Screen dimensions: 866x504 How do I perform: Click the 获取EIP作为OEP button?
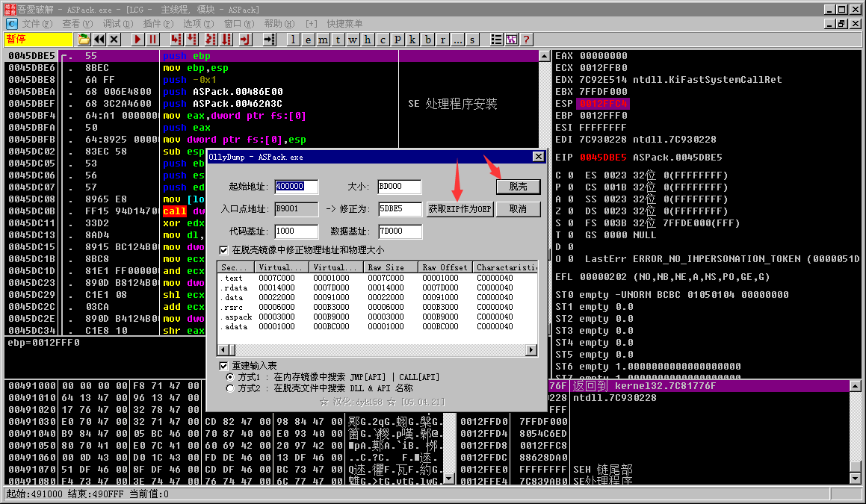(460, 209)
